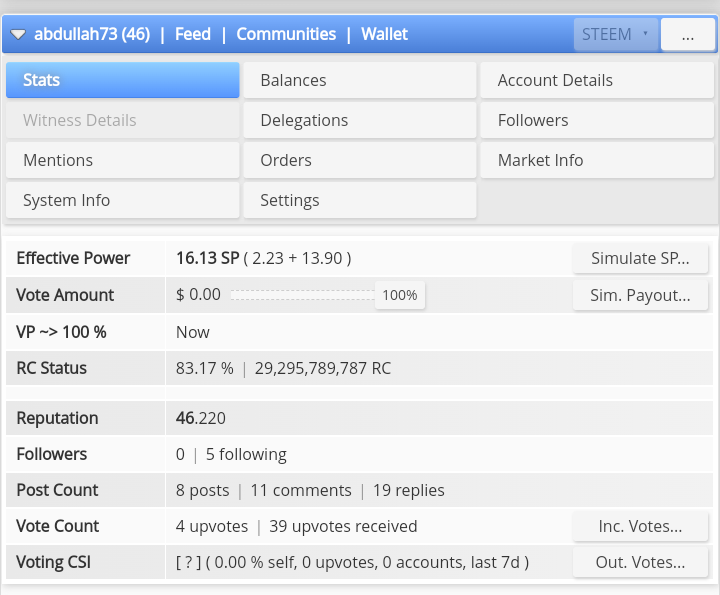Open the STEEM chain dropdown
This screenshot has height=595, width=720.
616,34
